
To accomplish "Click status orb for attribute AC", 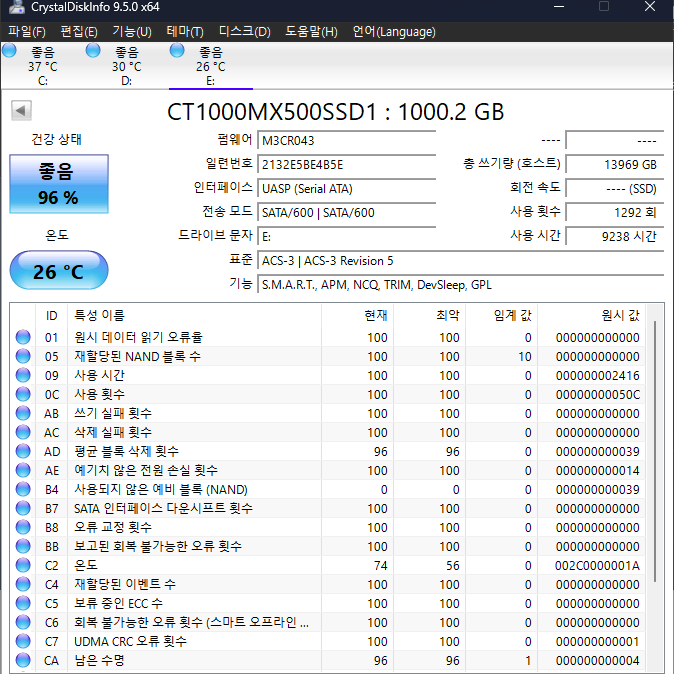I will coord(23,432).
